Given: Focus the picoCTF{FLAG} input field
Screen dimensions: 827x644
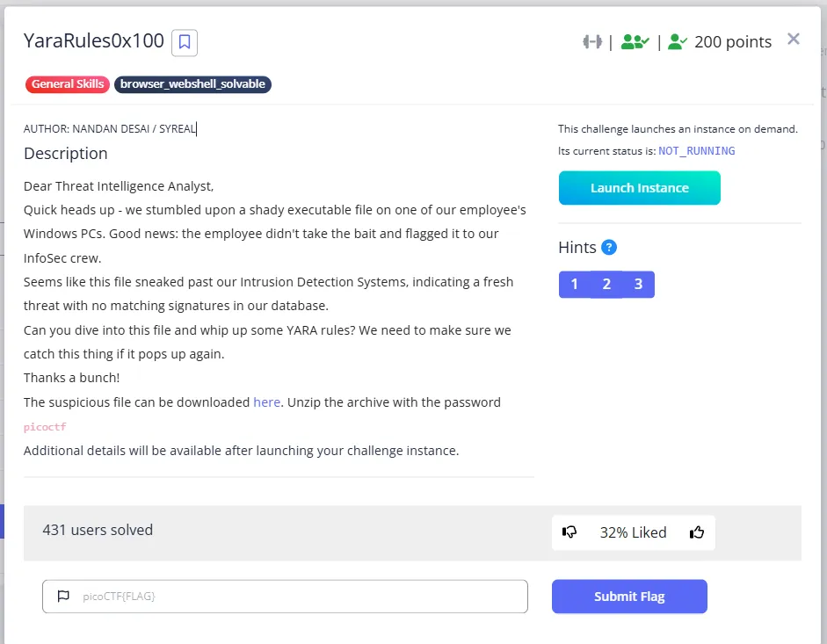Looking at the screenshot, I should [285, 597].
